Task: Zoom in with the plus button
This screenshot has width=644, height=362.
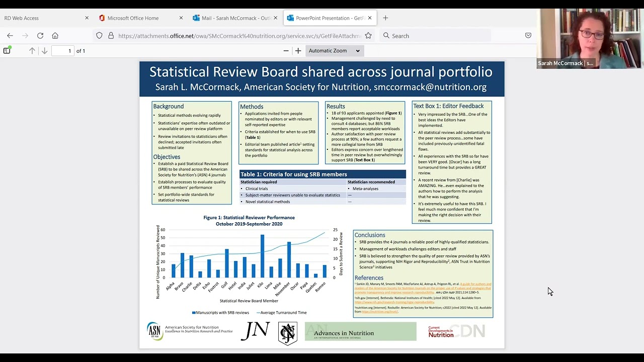Action: pos(298,51)
